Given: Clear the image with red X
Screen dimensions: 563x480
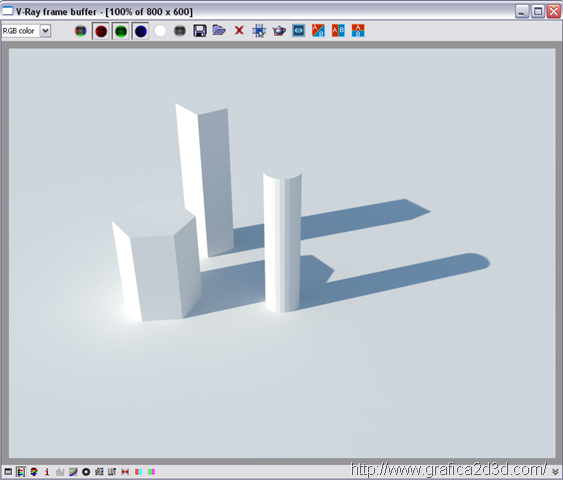Looking at the screenshot, I should click(239, 30).
